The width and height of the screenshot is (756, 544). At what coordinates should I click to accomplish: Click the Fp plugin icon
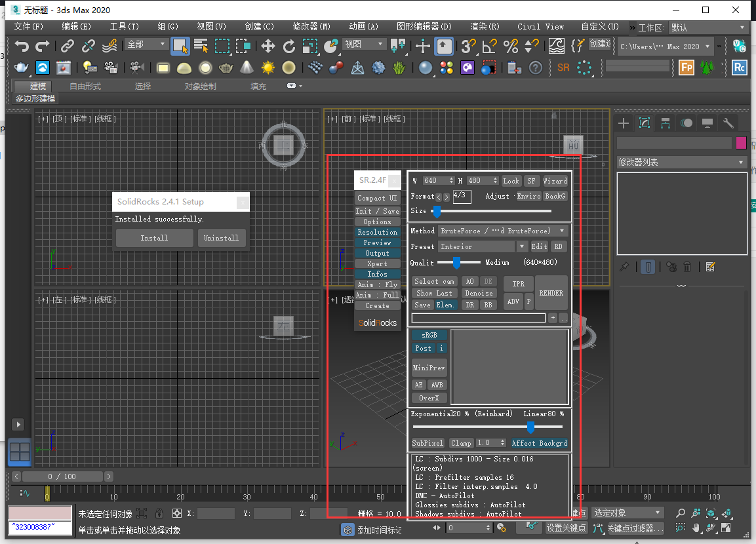(686, 68)
